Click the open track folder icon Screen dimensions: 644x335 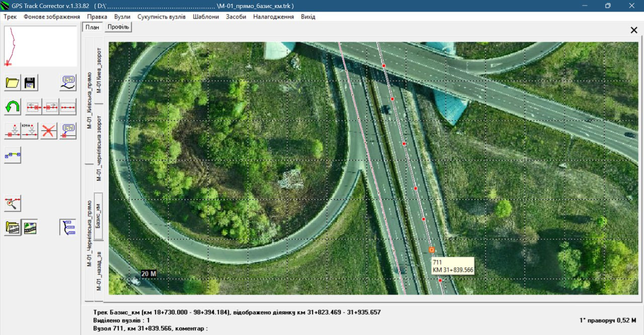13,83
